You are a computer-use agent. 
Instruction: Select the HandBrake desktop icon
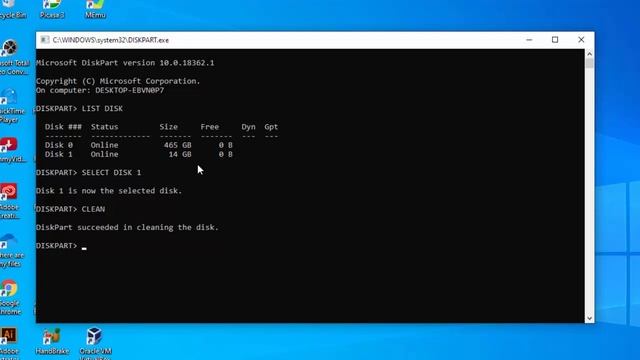tap(52, 341)
